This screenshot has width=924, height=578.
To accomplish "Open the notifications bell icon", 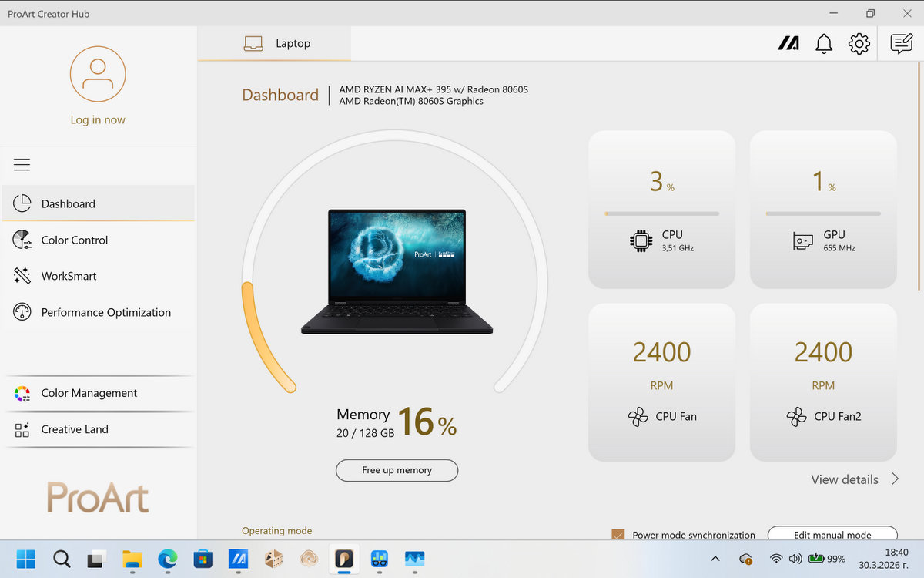I will click(x=824, y=44).
